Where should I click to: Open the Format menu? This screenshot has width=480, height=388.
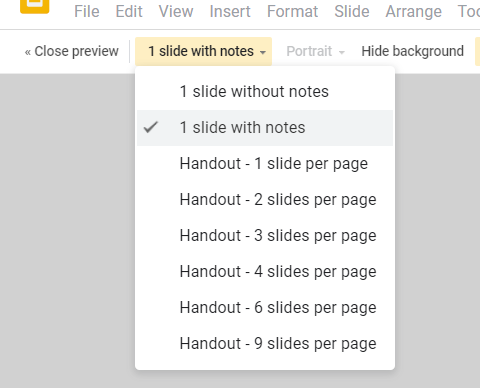click(292, 12)
